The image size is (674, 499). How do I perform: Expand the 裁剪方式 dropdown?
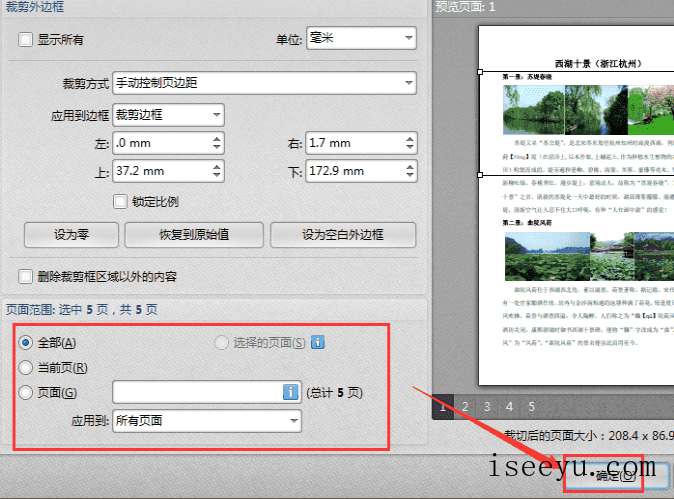(x=264, y=83)
